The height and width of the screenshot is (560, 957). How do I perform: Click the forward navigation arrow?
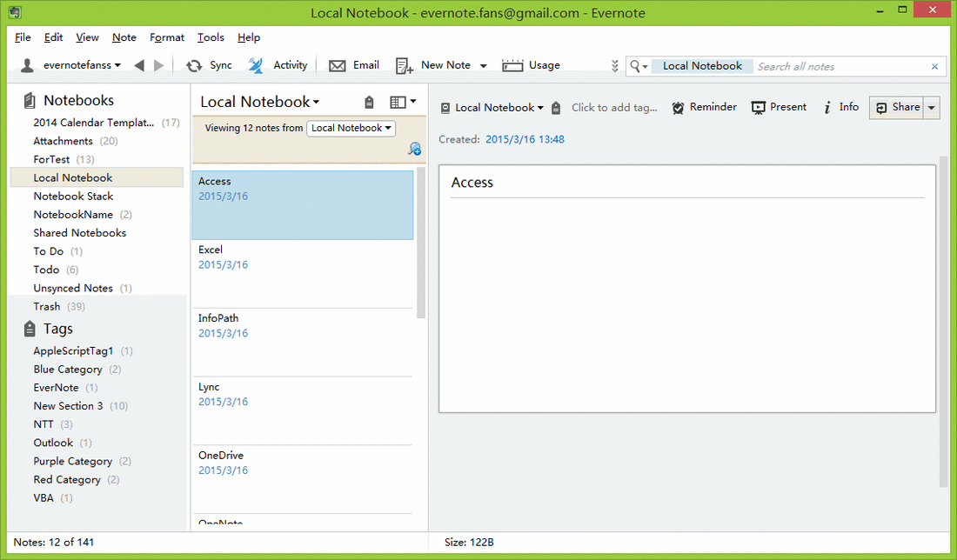[158, 65]
